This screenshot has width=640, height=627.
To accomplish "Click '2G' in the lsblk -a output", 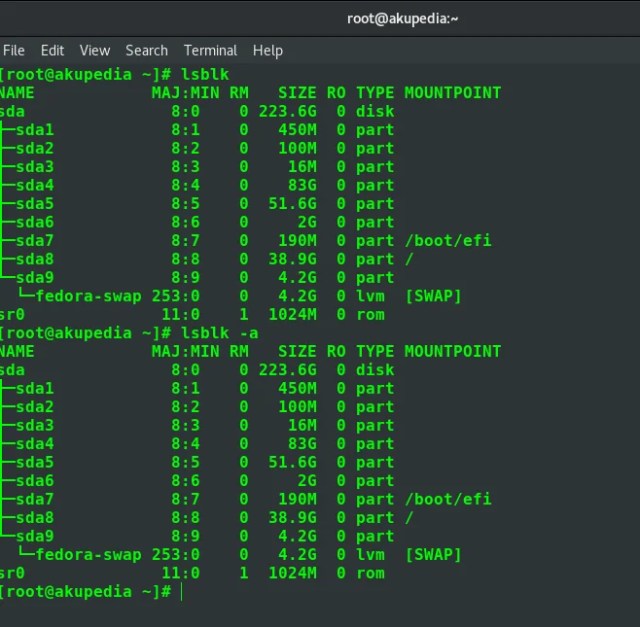I will (307, 481).
